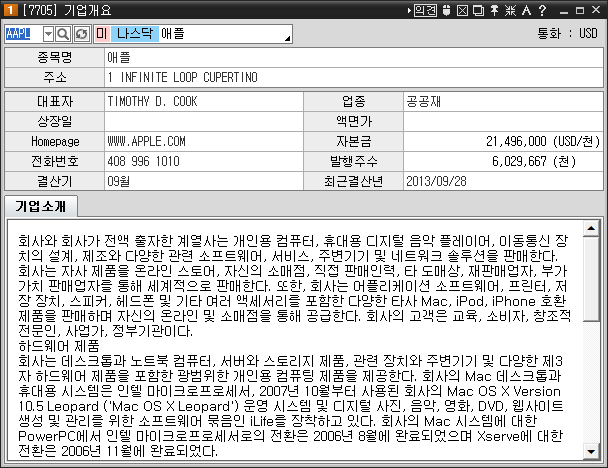Maximize the 기업개요 window
Viewport: 608px width, 468px height.
[x=580, y=10]
